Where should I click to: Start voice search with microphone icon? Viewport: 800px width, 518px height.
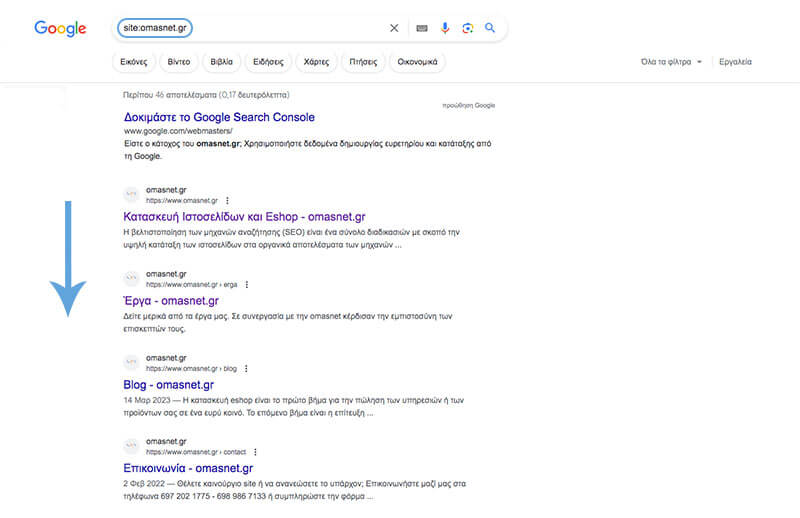(x=445, y=28)
